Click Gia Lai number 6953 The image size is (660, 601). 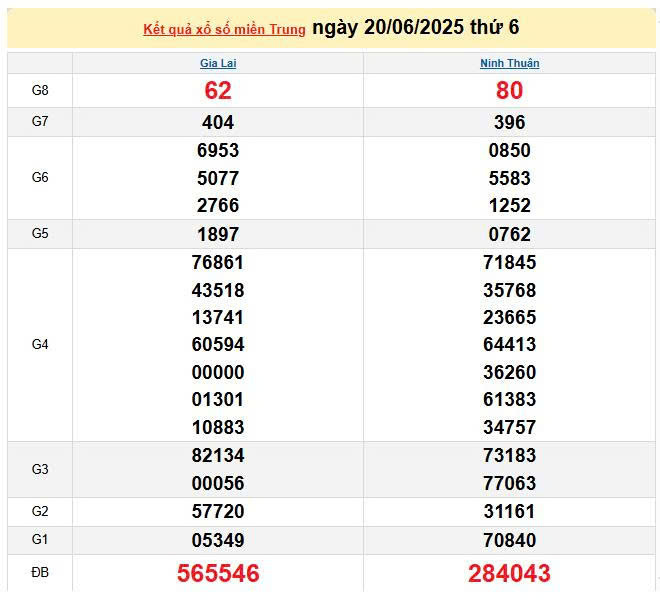[218, 151]
